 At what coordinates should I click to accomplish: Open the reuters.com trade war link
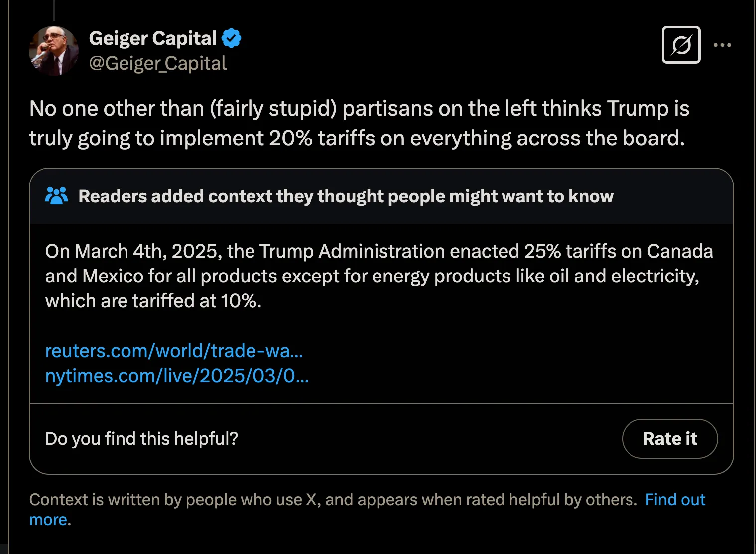(174, 351)
